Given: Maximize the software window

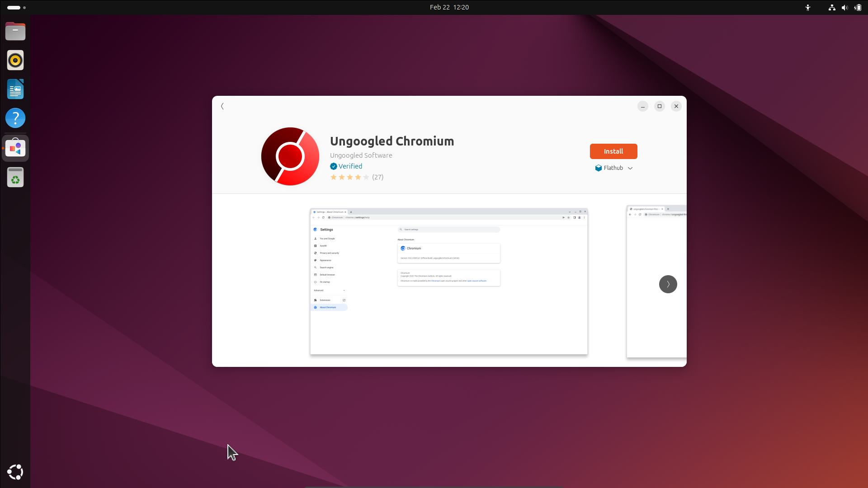Looking at the screenshot, I should (660, 106).
